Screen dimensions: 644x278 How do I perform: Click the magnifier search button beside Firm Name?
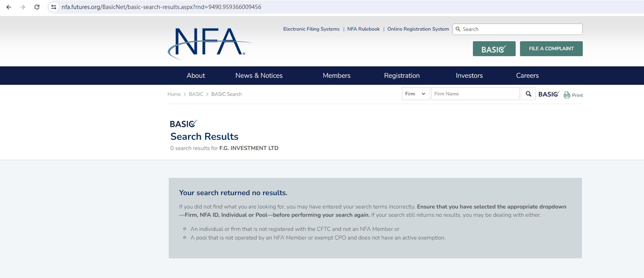coord(528,94)
